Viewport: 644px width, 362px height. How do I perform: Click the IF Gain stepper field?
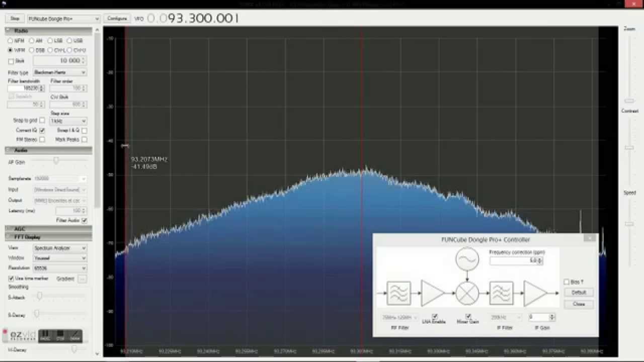click(542, 317)
